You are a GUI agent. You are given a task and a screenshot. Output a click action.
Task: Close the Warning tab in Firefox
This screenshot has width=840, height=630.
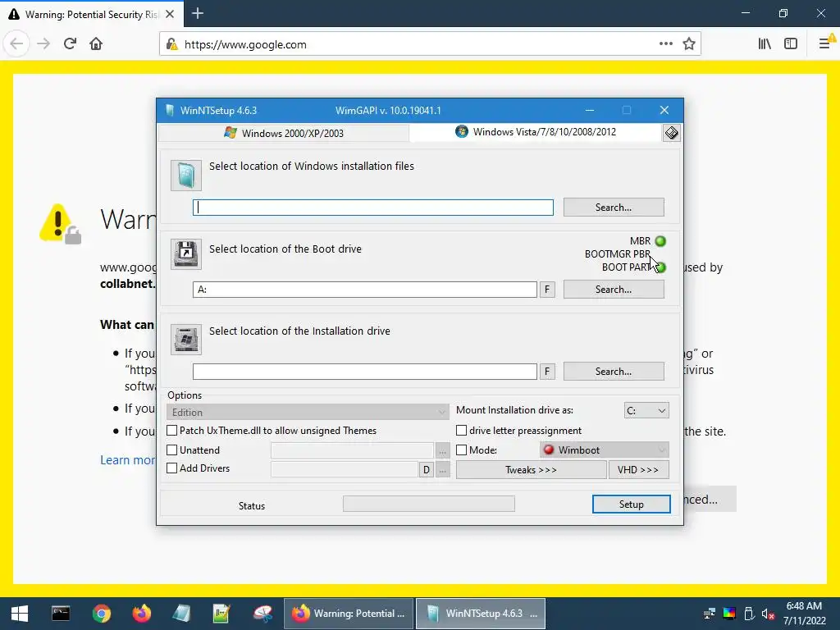pos(170,15)
